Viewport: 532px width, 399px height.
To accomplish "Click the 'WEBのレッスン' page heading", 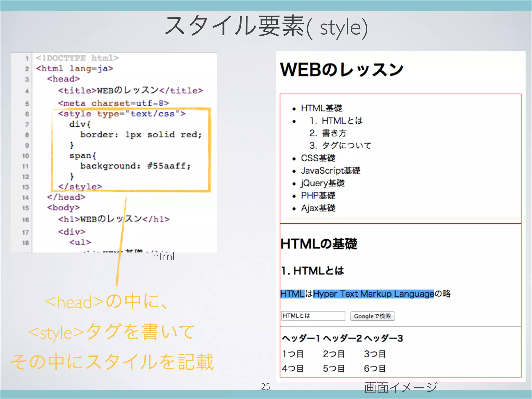I will 342,70.
